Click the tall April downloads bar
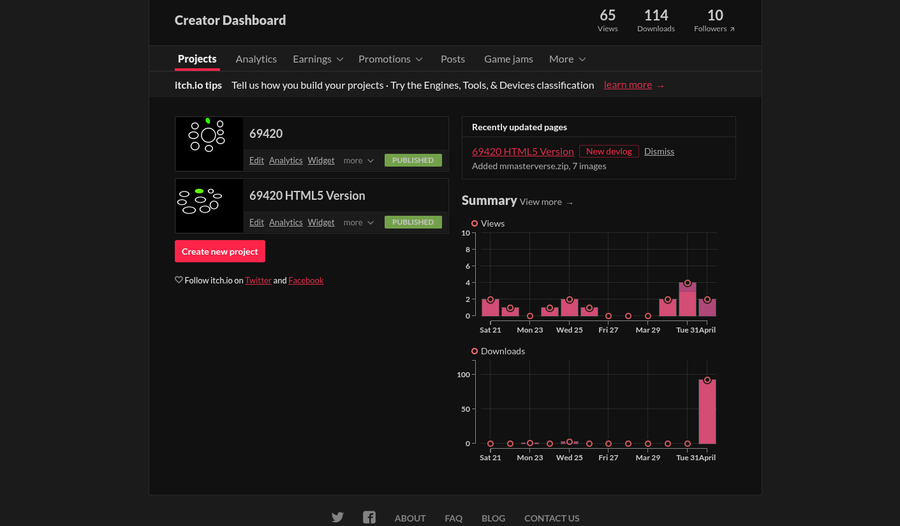 [x=707, y=412]
